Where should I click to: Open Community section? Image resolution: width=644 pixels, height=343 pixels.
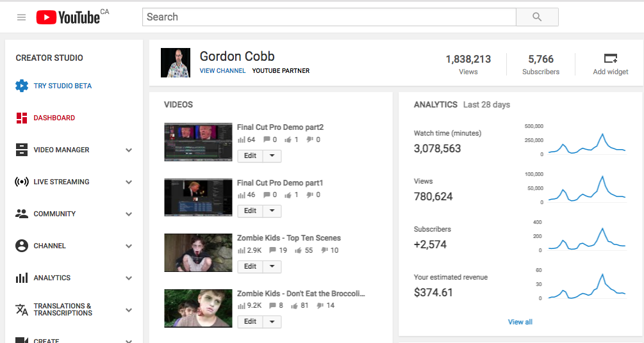[x=54, y=214]
